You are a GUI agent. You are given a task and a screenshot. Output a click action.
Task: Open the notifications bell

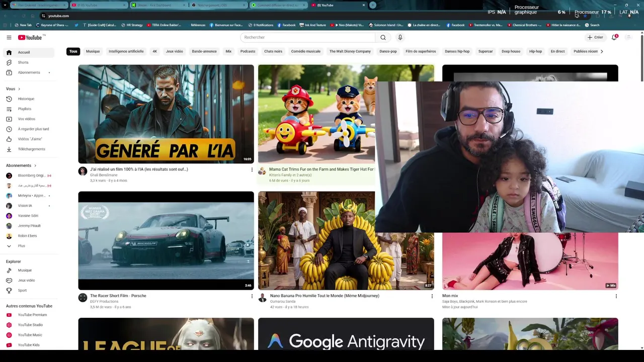[614, 37]
